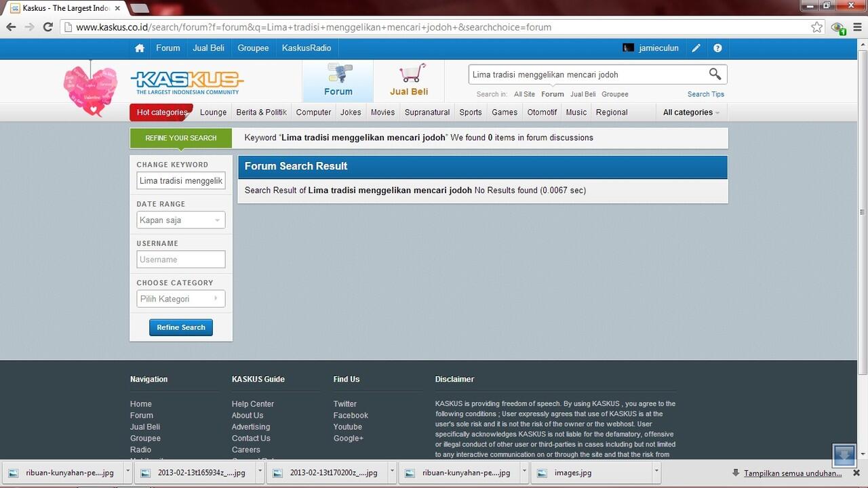Open Advertising footer link
The width and height of the screenshot is (868, 488).
[x=251, y=427]
